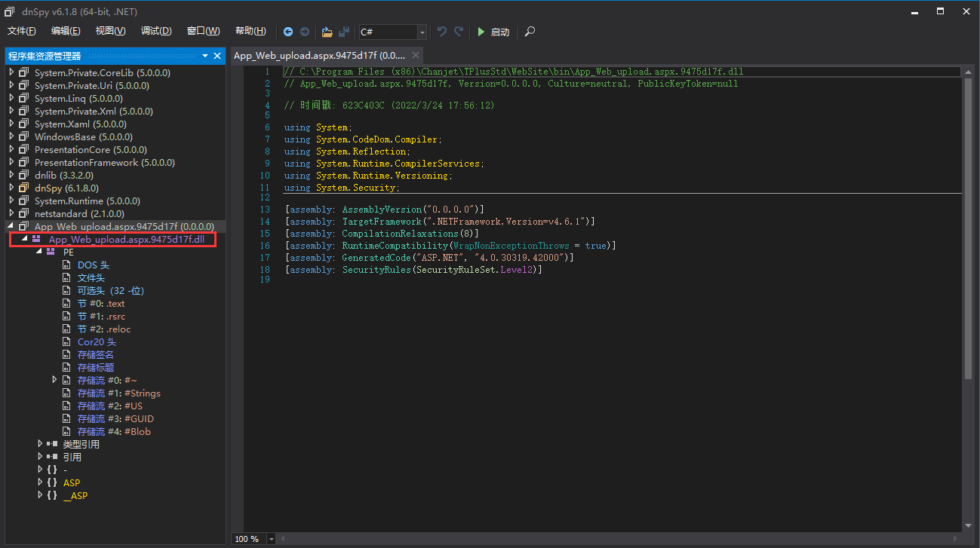This screenshot has height=548, width=980.
Task: Click the System.Runtime assembly icon
Action: click(x=24, y=201)
